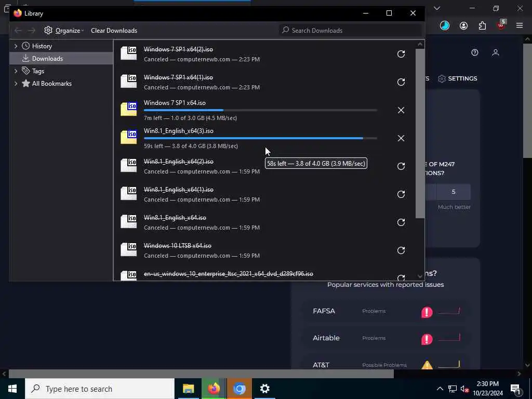Open the Windows Start menu
Image resolution: width=532 pixels, height=399 pixels.
[x=12, y=389]
